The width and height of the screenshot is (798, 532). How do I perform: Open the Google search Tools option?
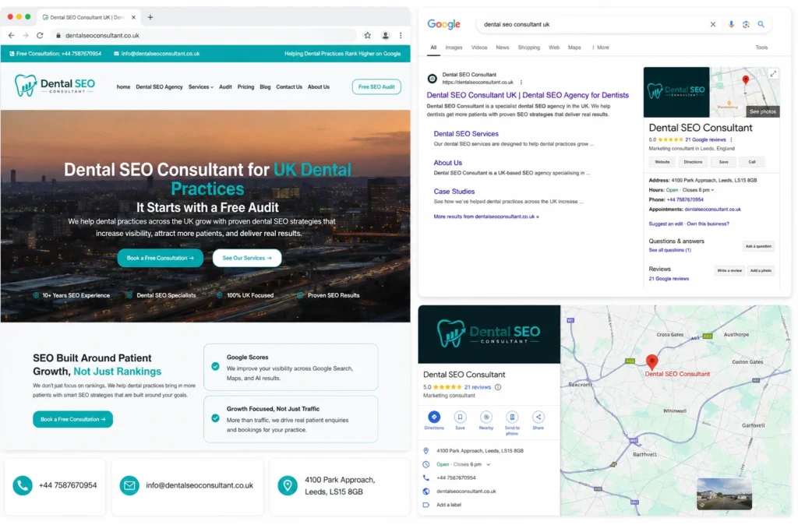click(x=761, y=48)
